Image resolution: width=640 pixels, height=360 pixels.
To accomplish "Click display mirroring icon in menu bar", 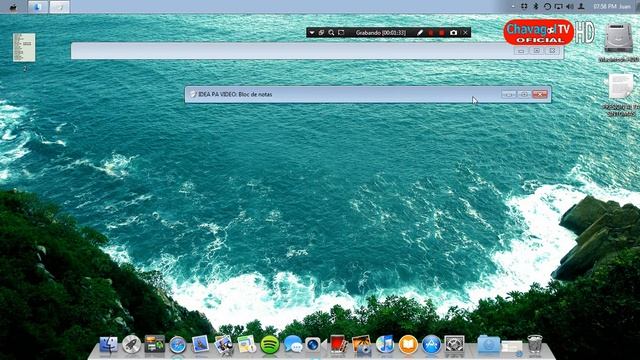I will [559, 7].
